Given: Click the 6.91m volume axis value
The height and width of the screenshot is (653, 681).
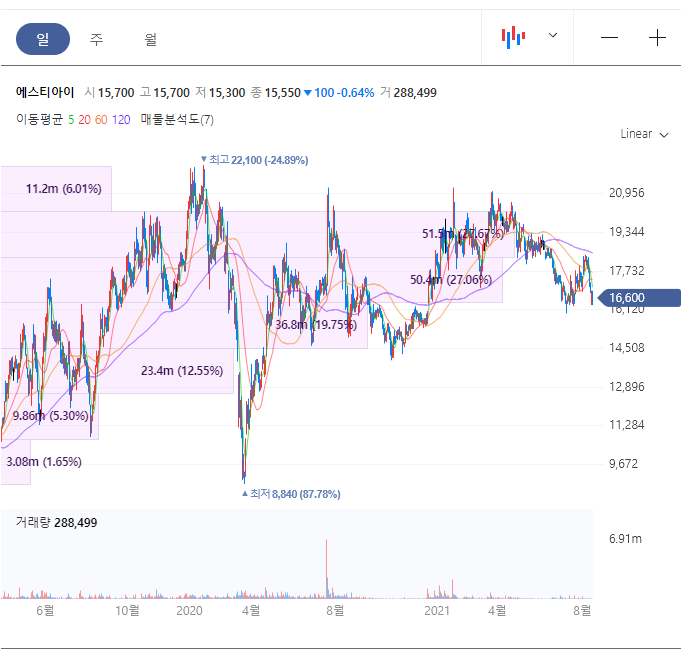Looking at the screenshot, I should (x=625, y=539).
